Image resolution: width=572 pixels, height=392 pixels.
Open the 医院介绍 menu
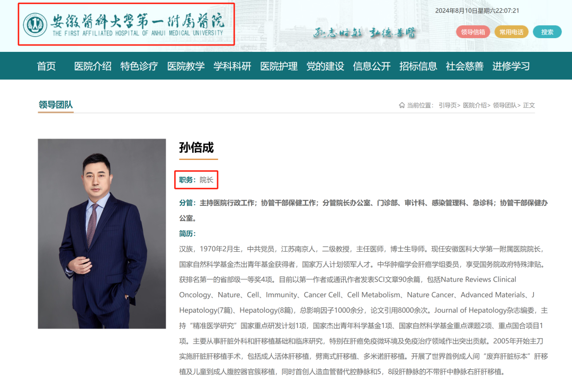(x=93, y=66)
